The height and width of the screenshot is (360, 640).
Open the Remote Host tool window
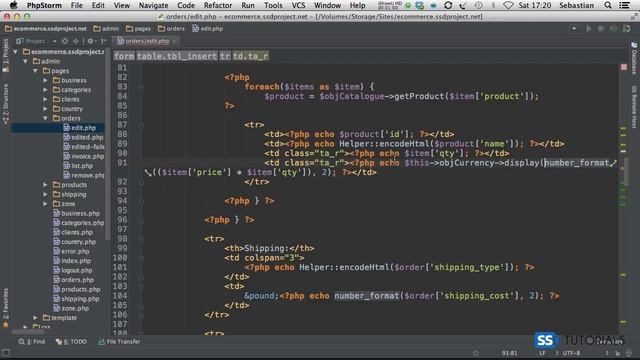(634, 107)
